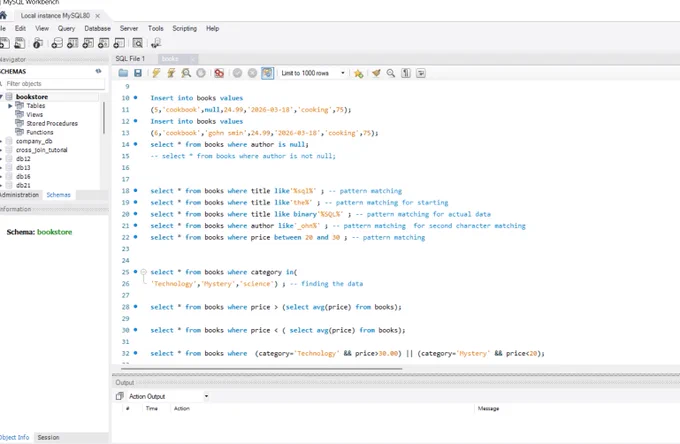Close the Local instance MySQL80 tab
680x444 pixels.
pos(98,16)
